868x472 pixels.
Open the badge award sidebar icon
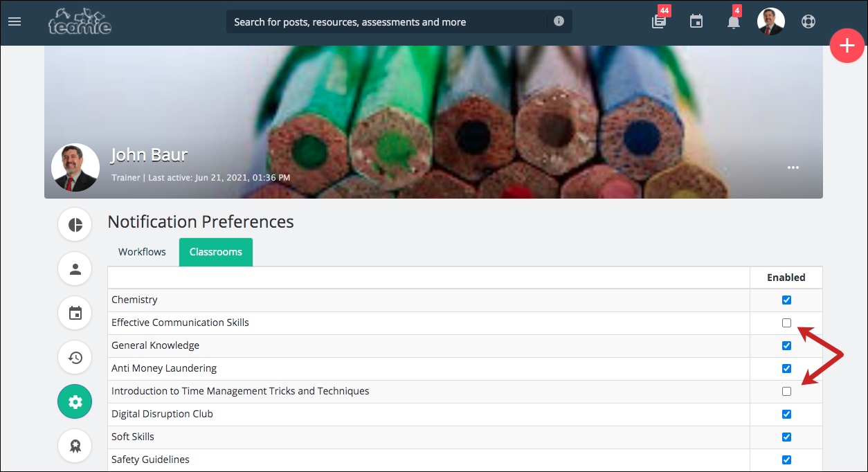point(75,446)
